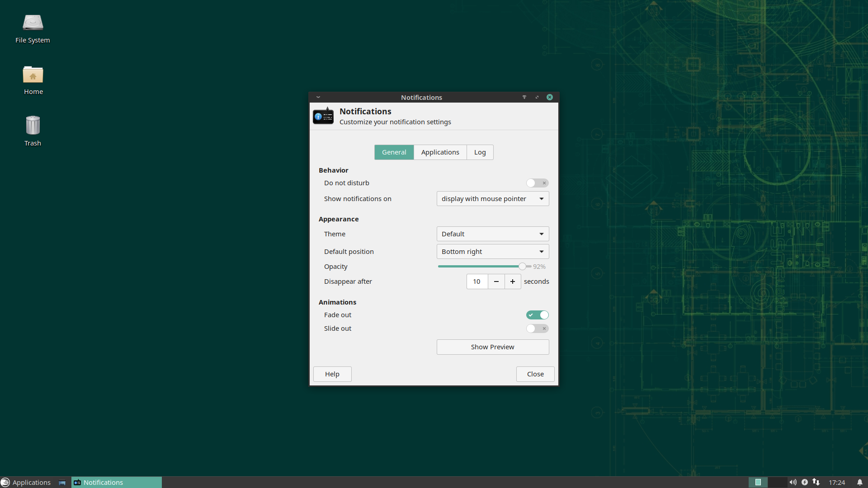
Task: Click the volume speaker tray icon
Action: [793, 482]
